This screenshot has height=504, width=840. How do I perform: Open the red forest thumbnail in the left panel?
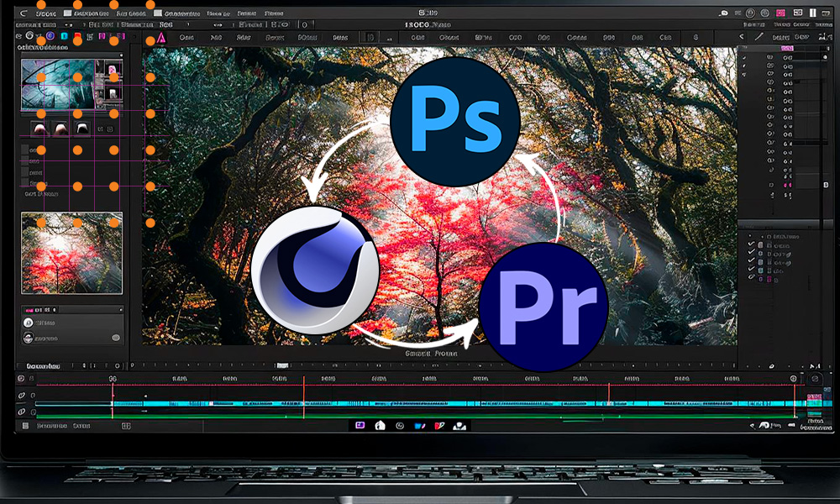coord(71,253)
